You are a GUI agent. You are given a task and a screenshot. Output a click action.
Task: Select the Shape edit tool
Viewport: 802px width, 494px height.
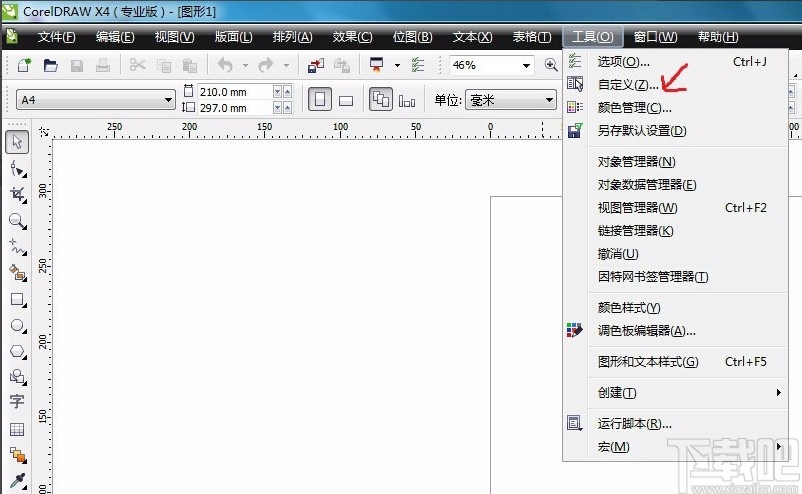18,168
